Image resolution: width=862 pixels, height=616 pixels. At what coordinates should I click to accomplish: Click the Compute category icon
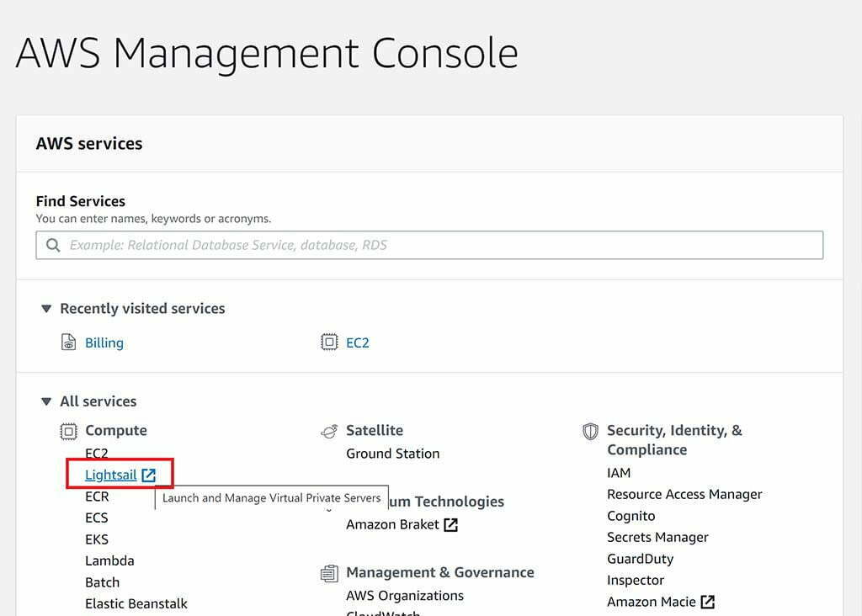pos(69,431)
